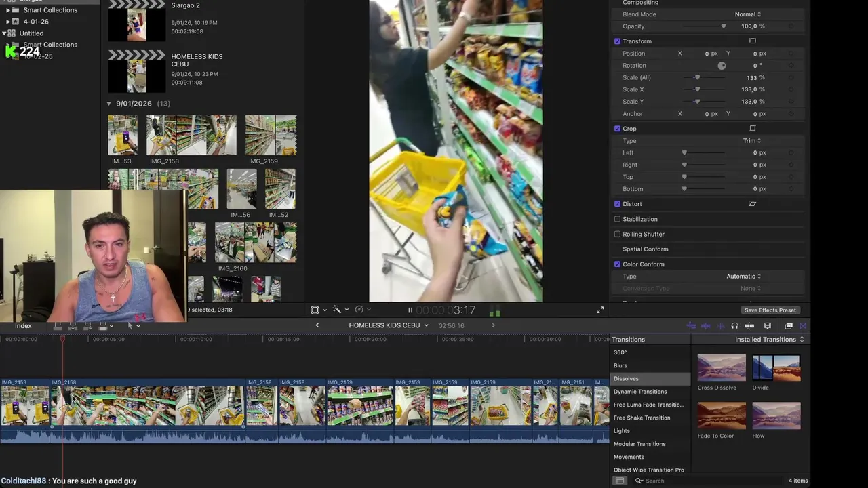
Task: Open the Color Conform Type Automatic dropdown
Action: click(x=743, y=277)
